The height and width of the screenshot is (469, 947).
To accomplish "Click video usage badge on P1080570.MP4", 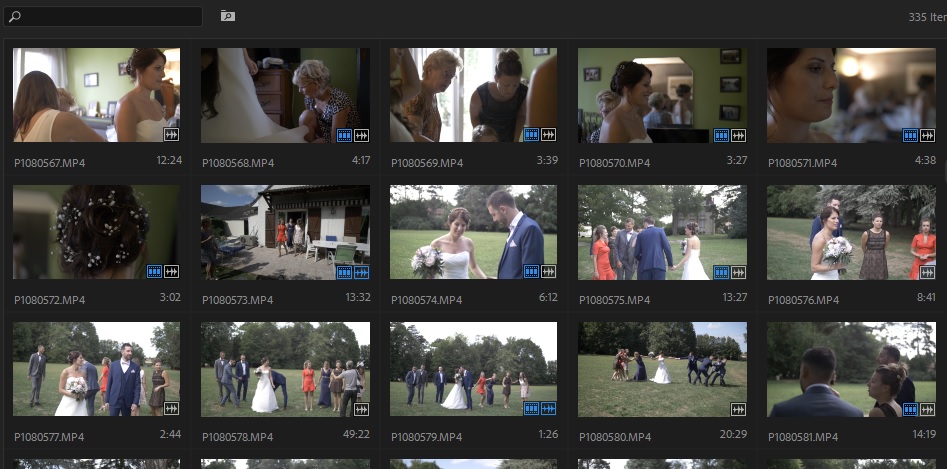I will pyautogui.click(x=721, y=135).
